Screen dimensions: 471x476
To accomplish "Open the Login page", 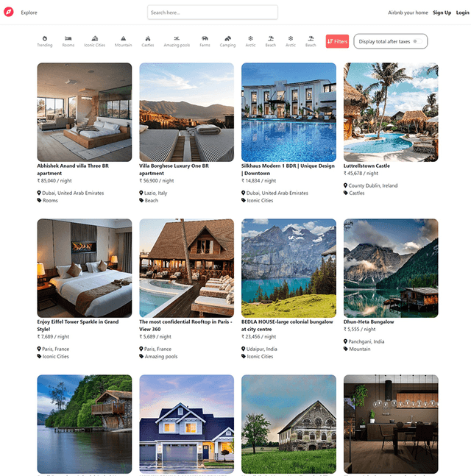I will click(462, 13).
